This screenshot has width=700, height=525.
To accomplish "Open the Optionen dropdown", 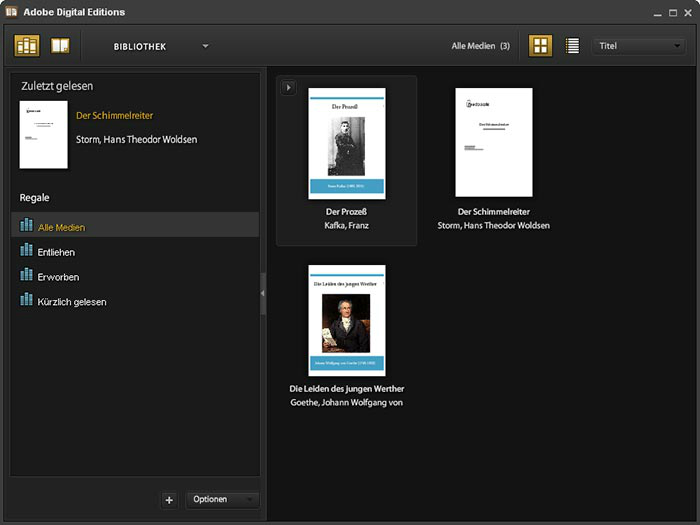I will tap(222, 499).
